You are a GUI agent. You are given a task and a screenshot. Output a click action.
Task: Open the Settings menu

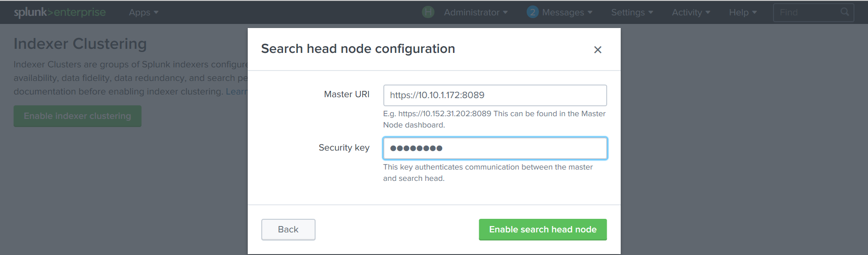(x=632, y=13)
